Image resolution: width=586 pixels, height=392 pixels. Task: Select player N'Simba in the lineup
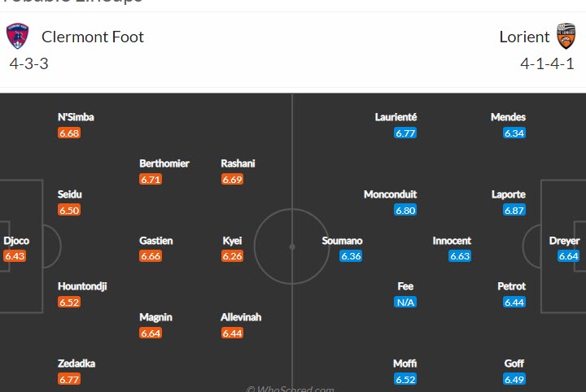pos(76,117)
